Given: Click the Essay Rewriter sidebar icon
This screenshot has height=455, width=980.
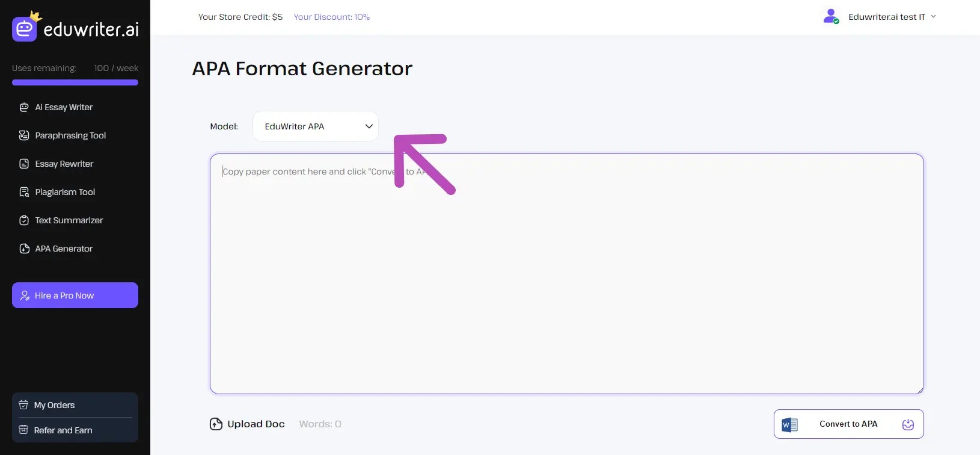Looking at the screenshot, I should coord(24,164).
